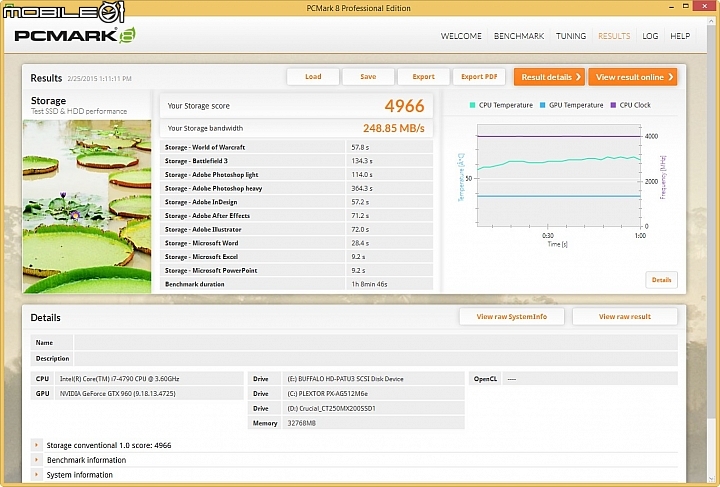
Task: Expand Storage conventional 1.0 score section
Action: (x=36, y=445)
